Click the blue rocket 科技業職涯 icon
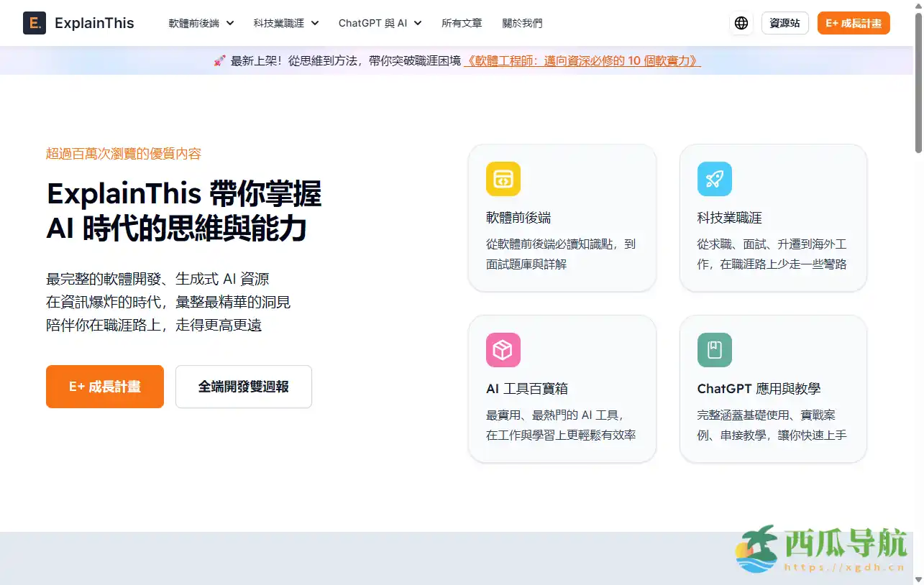The image size is (924, 585). [714, 179]
